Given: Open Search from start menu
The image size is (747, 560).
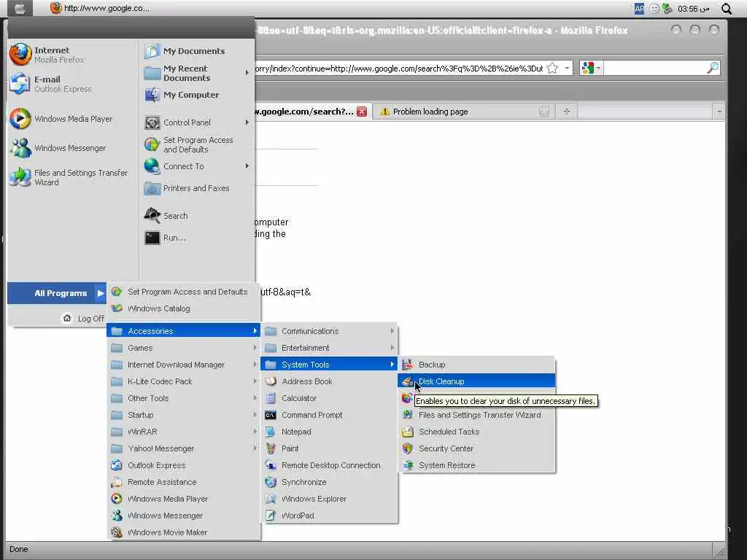Looking at the screenshot, I should coord(166,216).
